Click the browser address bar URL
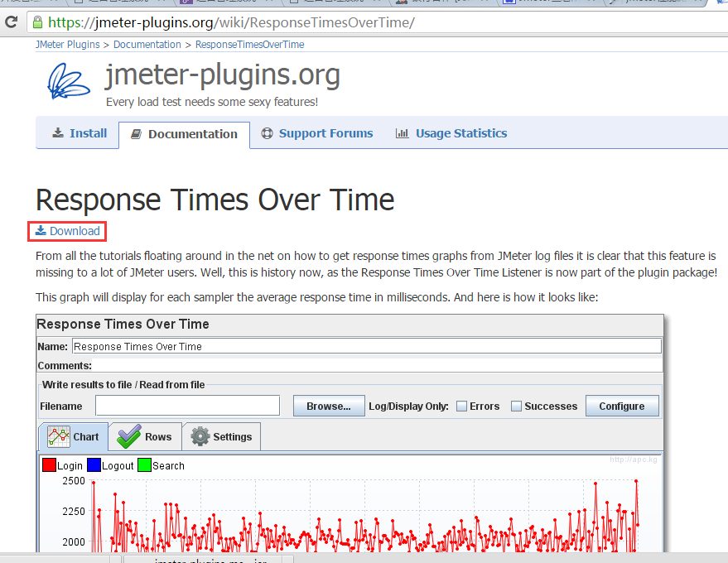Image resolution: width=728 pixels, height=563 pixels. tap(231, 22)
